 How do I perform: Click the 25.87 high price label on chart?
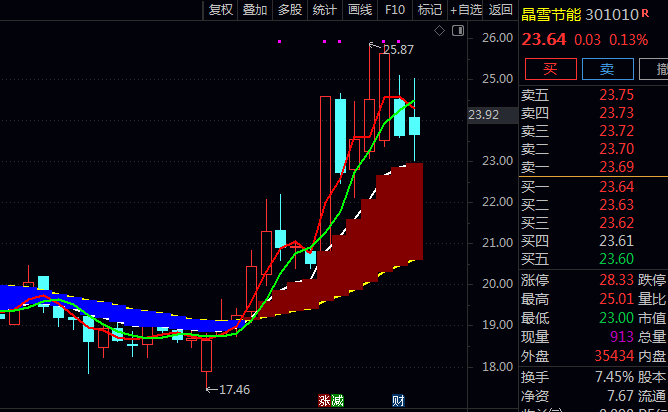click(x=397, y=49)
